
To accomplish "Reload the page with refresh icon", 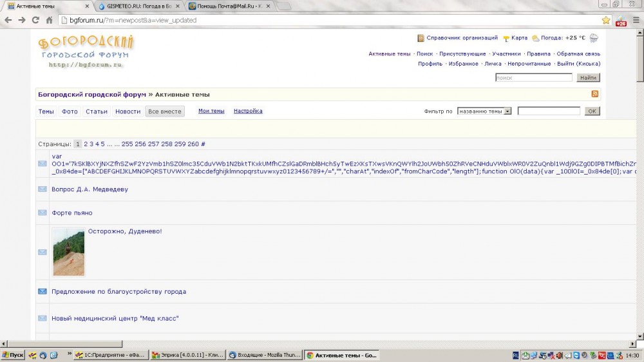I will [35, 20].
